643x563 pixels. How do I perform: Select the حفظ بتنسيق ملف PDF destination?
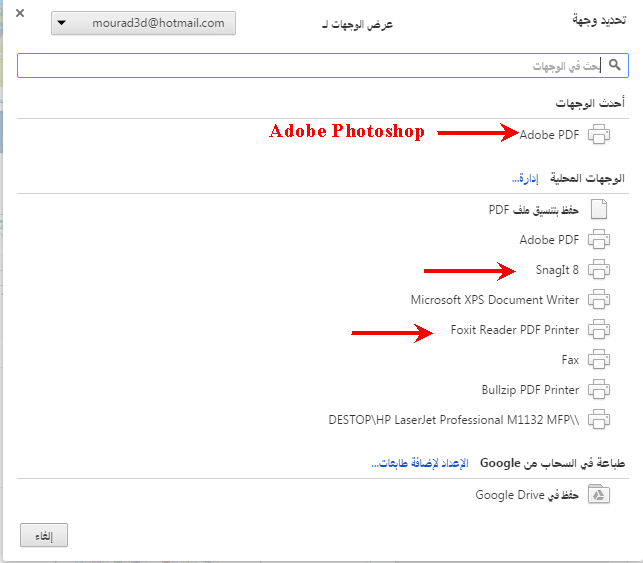coord(534,210)
